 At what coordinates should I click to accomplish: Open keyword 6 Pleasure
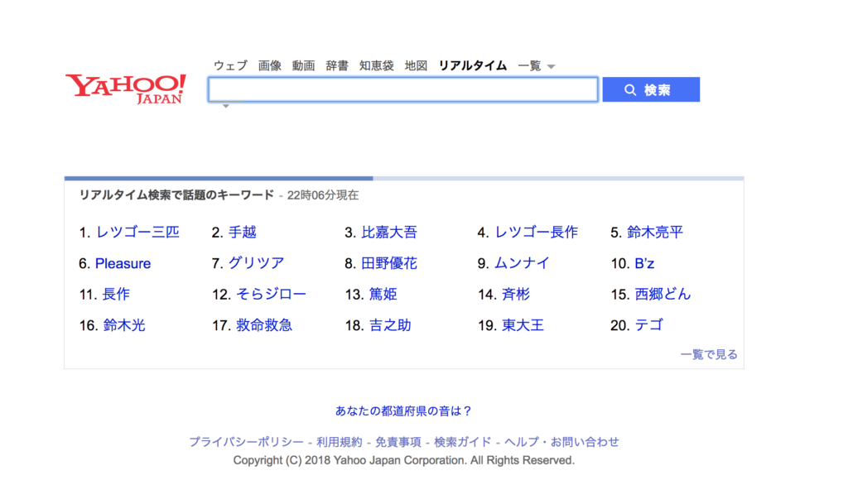point(123,264)
